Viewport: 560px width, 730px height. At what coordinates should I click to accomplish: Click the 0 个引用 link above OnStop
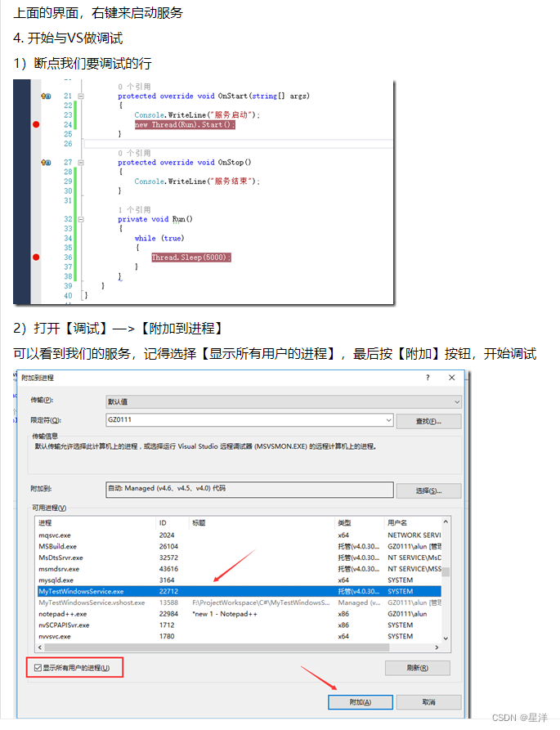click(135, 153)
